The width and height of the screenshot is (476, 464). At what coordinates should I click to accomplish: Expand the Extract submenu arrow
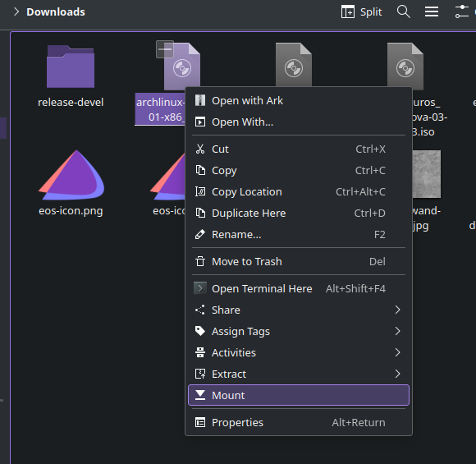pyautogui.click(x=397, y=374)
